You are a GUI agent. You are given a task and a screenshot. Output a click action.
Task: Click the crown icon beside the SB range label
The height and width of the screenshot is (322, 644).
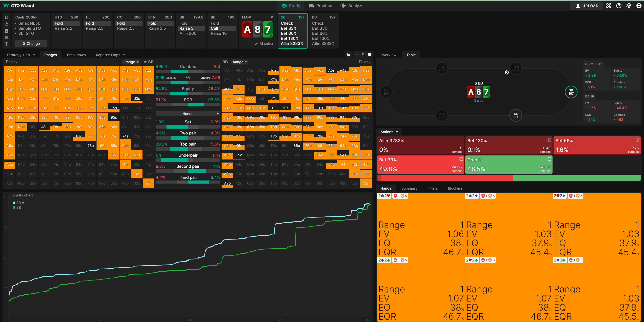pyautogui.click(x=145, y=62)
